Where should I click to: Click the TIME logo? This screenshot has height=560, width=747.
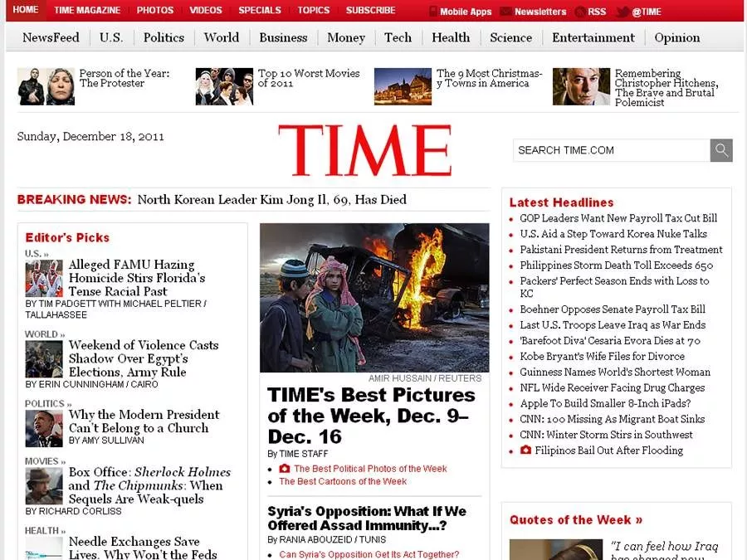365,150
